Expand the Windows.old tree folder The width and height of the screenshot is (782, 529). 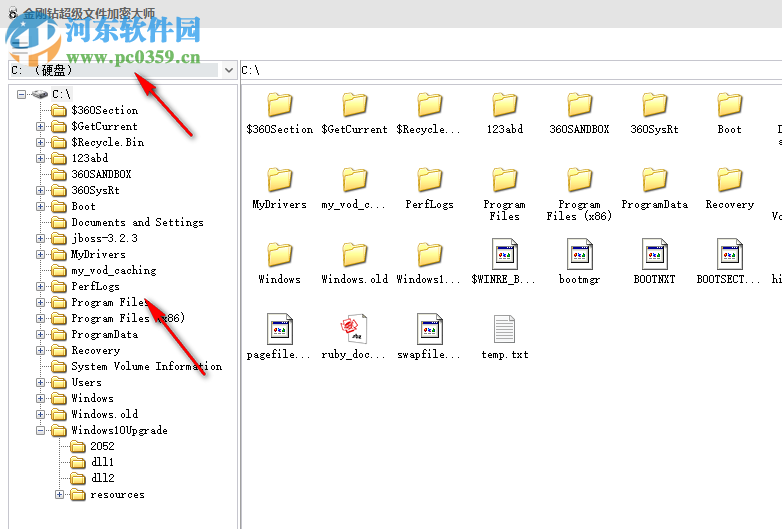click(x=40, y=414)
